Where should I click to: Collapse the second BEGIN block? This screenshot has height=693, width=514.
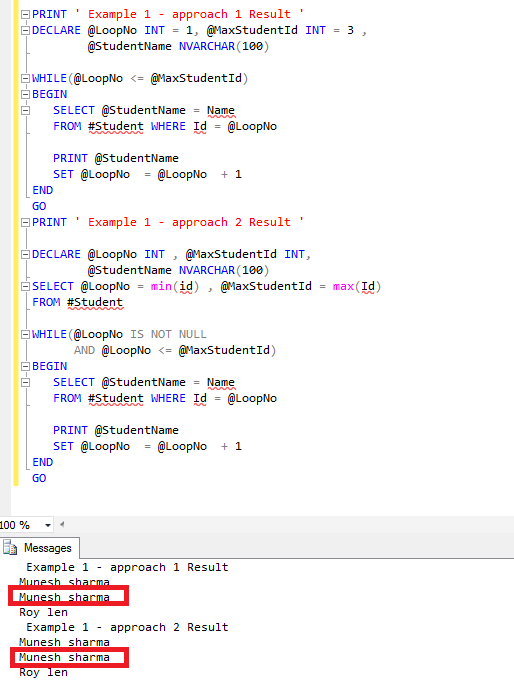point(25,366)
